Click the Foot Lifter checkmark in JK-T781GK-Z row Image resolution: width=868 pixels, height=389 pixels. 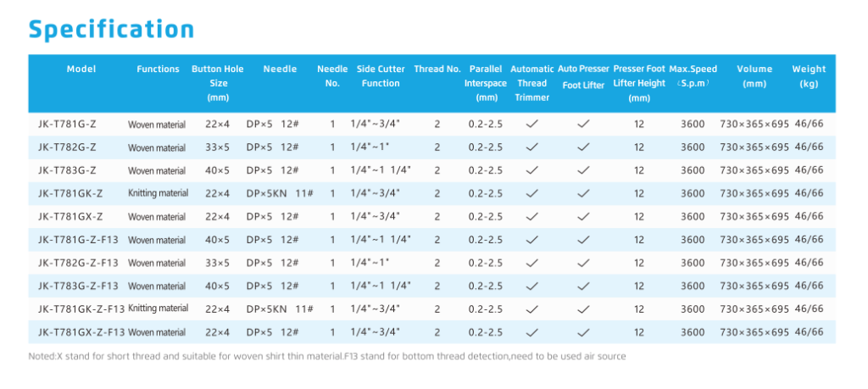point(583,193)
